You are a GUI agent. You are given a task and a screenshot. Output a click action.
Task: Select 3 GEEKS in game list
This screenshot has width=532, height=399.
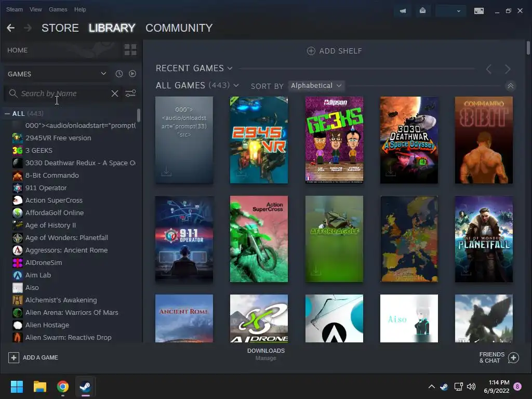pyautogui.click(x=38, y=150)
